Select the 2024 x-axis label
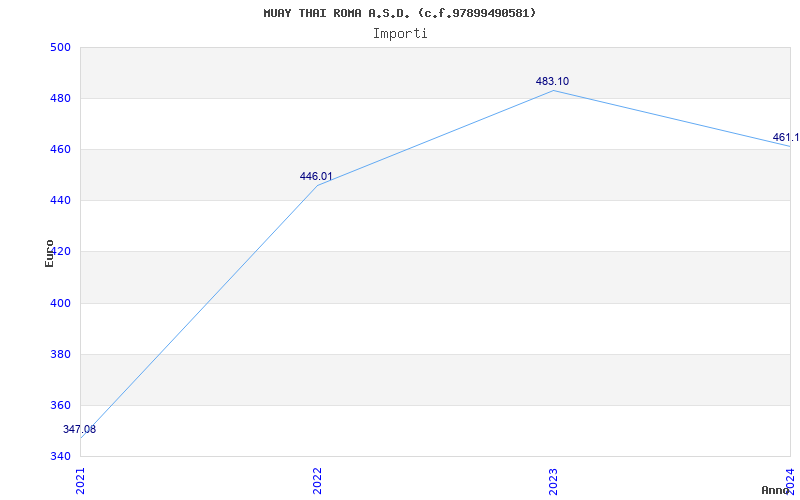This screenshot has width=800, height=500. click(x=790, y=481)
